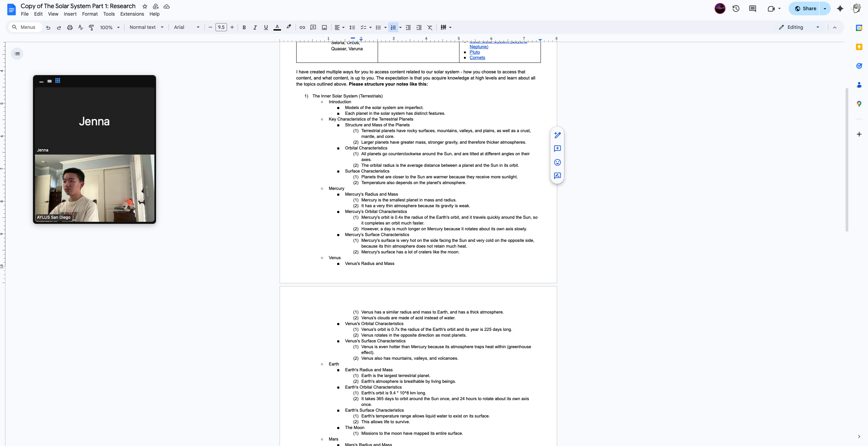Open the View menu

point(53,14)
